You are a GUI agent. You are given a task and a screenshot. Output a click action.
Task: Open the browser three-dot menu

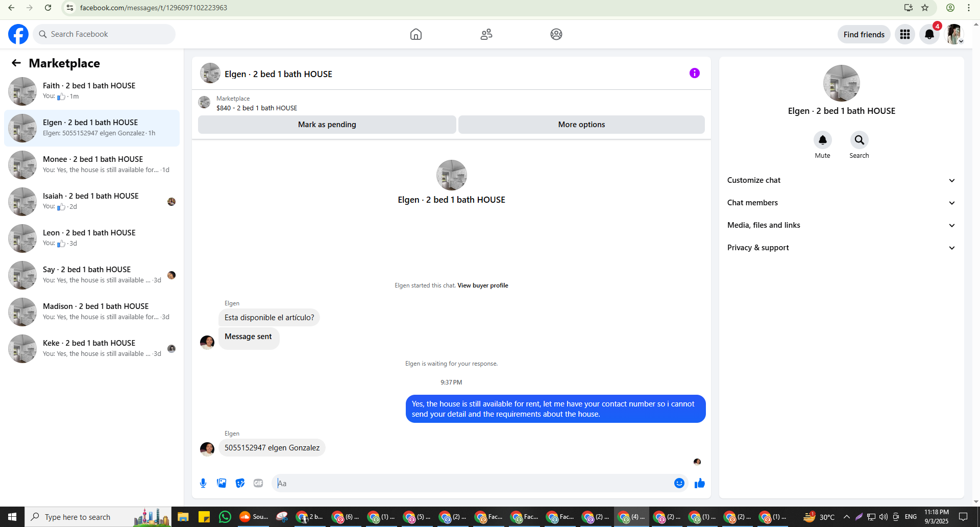(x=969, y=8)
